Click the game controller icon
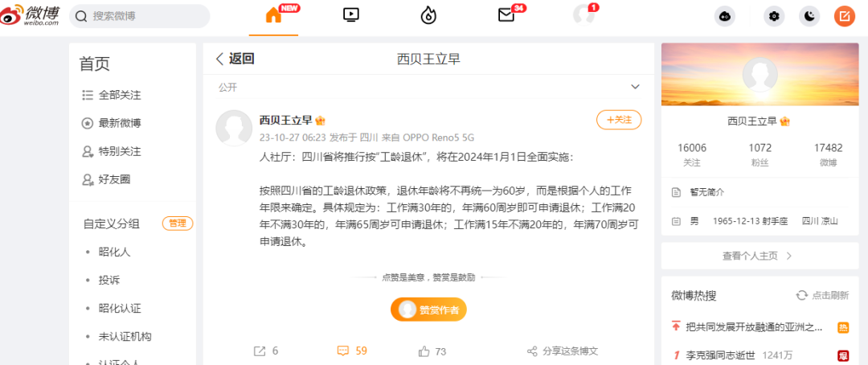This screenshot has height=365, width=868. click(725, 17)
